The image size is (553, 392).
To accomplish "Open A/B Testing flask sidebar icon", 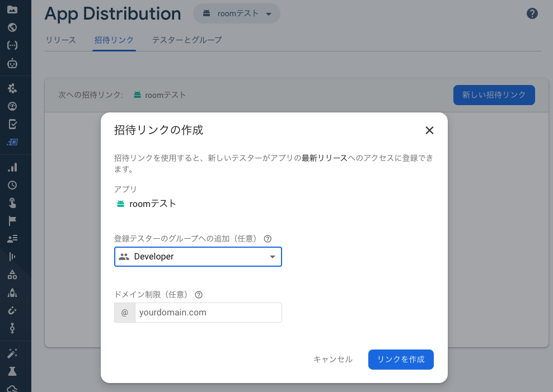I will click(12, 371).
